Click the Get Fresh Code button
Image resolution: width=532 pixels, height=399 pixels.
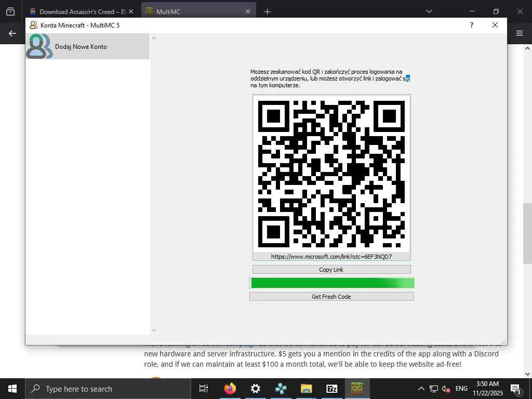click(331, 297)
